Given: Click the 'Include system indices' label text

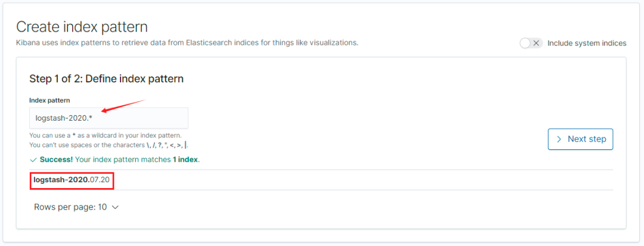Looking at the screenshot, I should pyautogui.click(x=587, y=43).
